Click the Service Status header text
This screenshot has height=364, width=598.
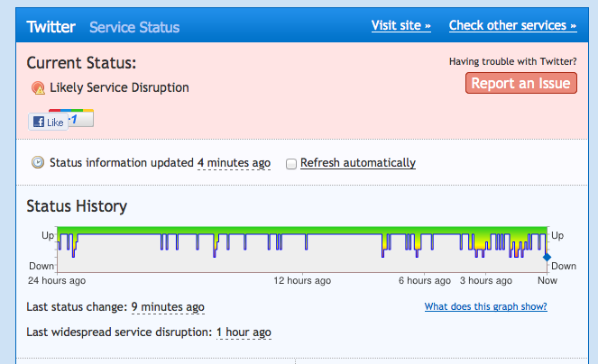(134, 27)
